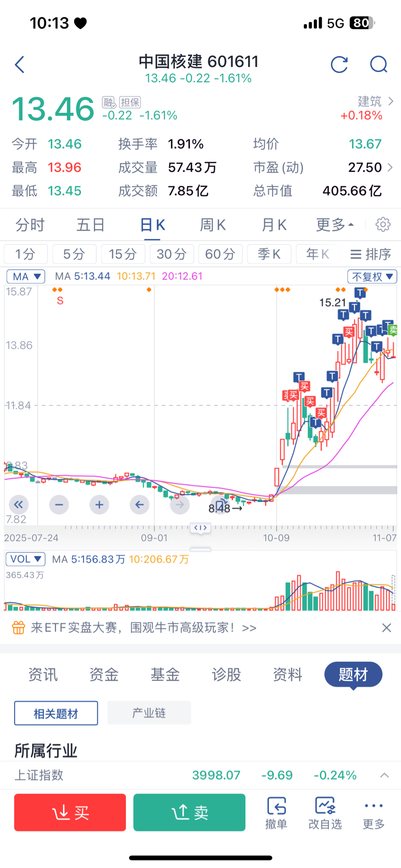Switch to 周K weekly chart tab
The height and width of the screenshot is (868, 401).
coord(213,225)
